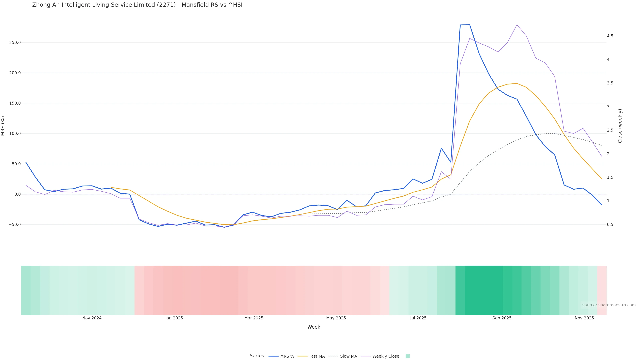Click the Nov 2024 x-axis tick label
The image size is (644, 362).
click(92, 318)
